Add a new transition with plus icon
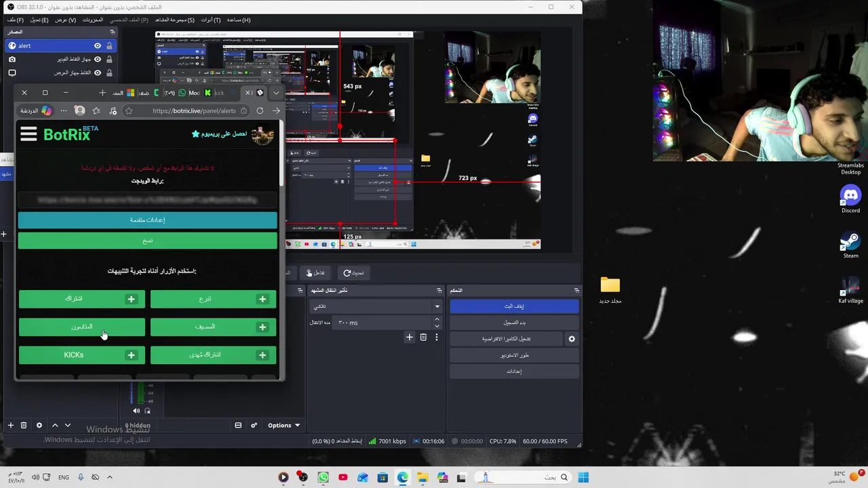The width and height of the screenshot is (868, 488). [409, 337]
